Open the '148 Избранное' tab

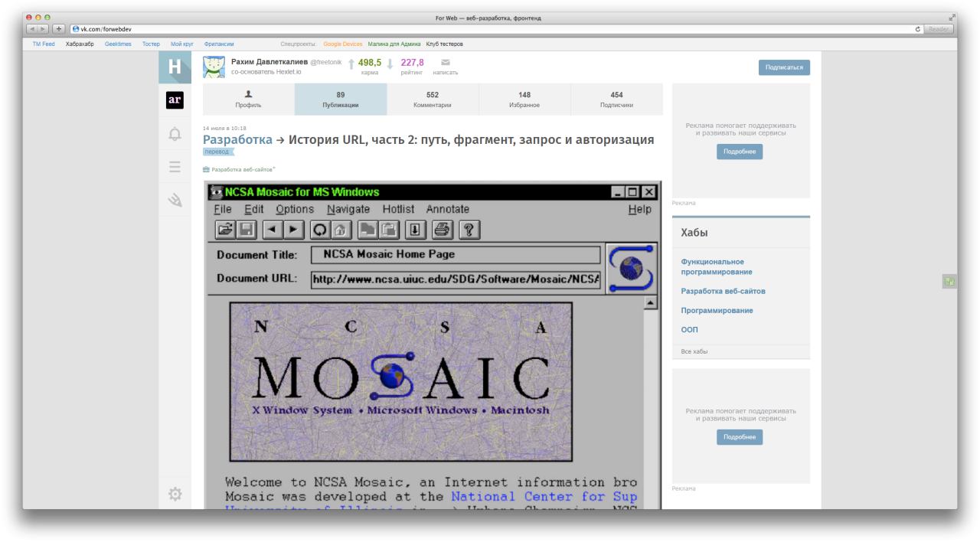pos(524,100)
